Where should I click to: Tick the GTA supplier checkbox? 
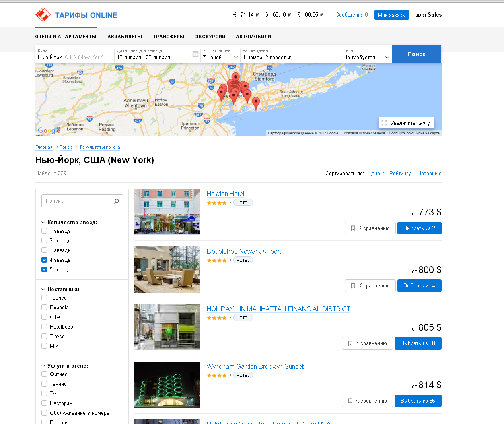pyautogui.click(x=44, y=317)
